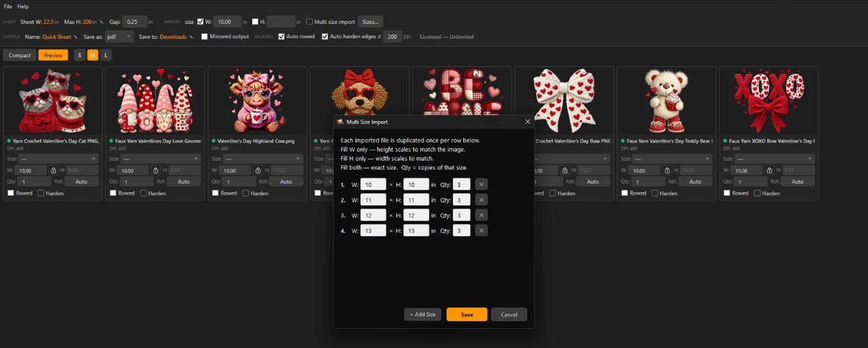This screenshot has width=868, height=348.
Task: Toggle the import W size checkbox
Action: [x=200, y=22]
